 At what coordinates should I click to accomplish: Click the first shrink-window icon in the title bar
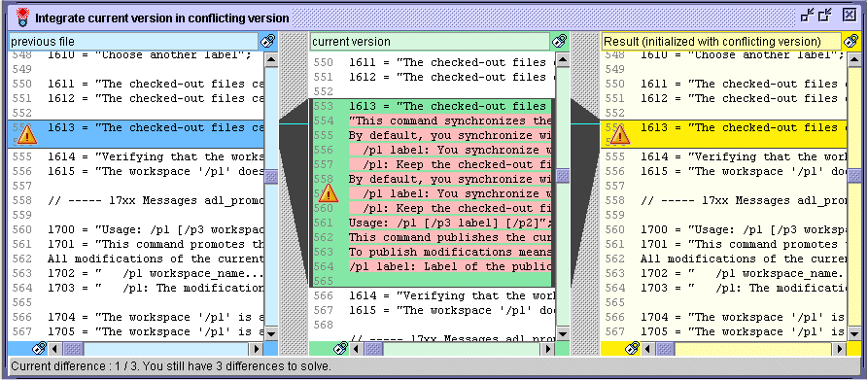coord(807,16)
